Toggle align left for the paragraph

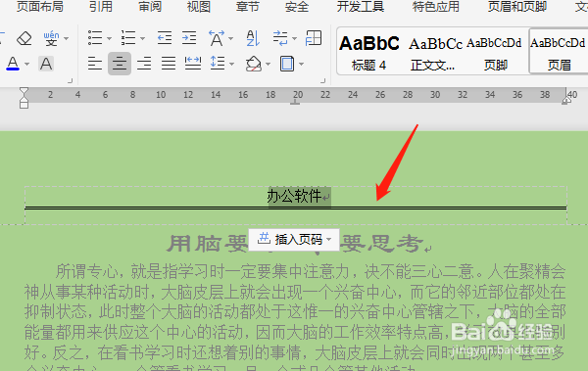(95, 64)
